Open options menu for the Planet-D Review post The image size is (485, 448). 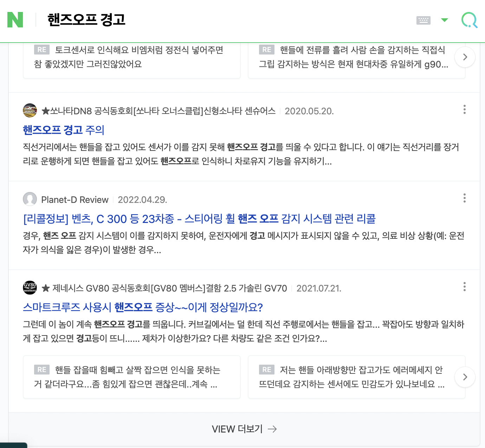point(465,198)
